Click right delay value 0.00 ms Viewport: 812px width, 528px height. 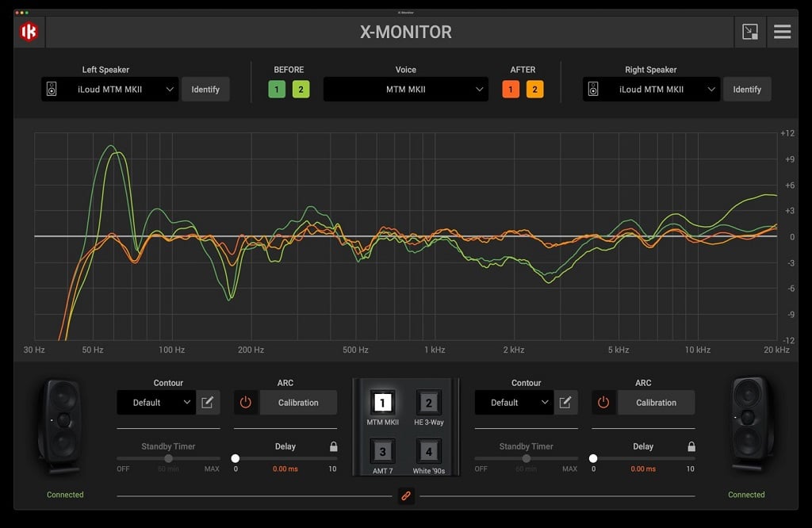point(643,469)
